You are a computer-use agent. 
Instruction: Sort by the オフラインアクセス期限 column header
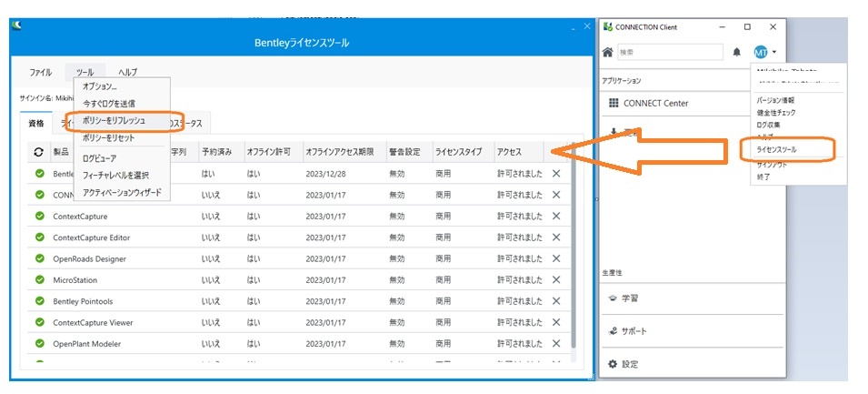pyautogui.click(x=338, y=151)
